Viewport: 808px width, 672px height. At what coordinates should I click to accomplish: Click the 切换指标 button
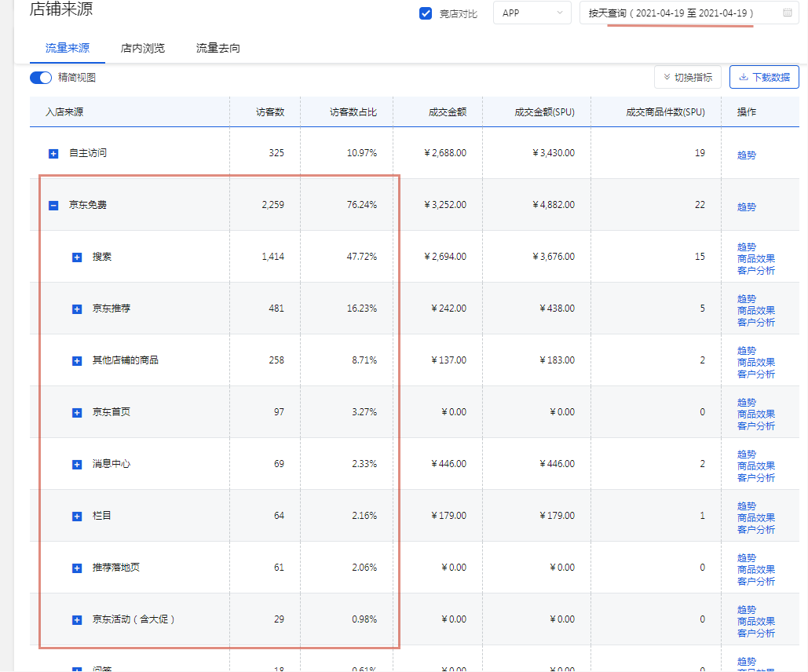coord(687,77)
